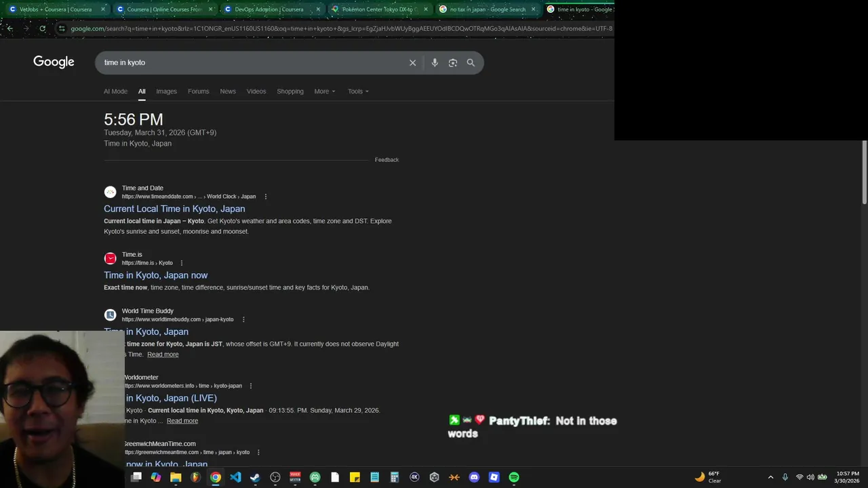Viewport: 868px width, 488px height.
Task: Select the News search tab
Action: [x=228, y=91]
